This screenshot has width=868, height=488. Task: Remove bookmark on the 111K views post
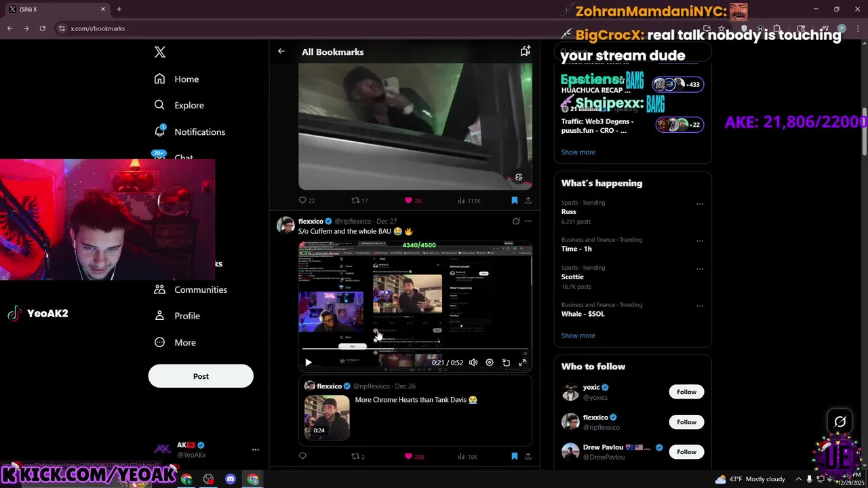pos(514,200)
